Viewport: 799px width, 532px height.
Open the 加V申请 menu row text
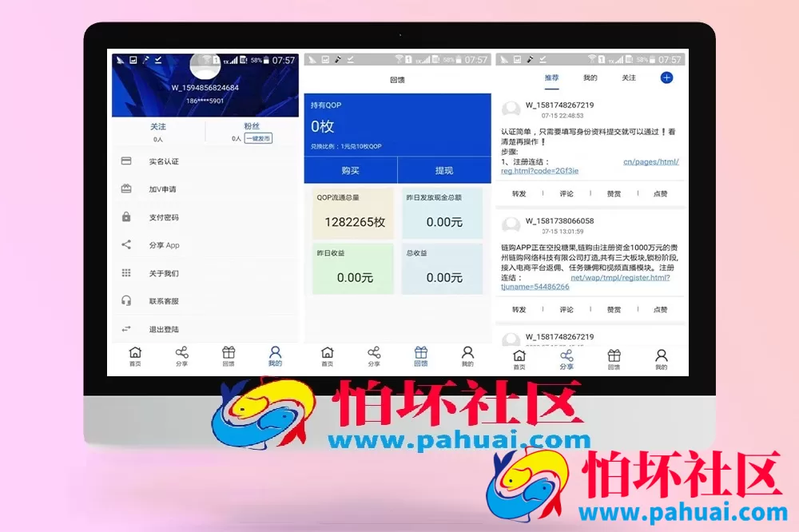(x=162, y=189)
